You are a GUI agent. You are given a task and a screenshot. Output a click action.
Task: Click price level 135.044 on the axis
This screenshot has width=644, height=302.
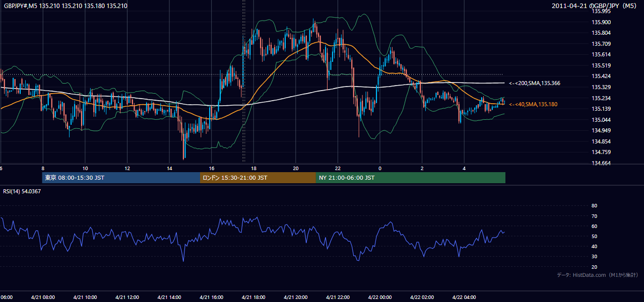coord(601,120)
